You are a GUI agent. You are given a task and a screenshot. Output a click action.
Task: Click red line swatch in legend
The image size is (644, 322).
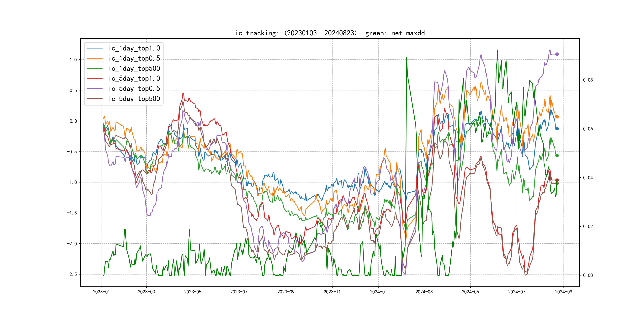(x=95, y=79)
